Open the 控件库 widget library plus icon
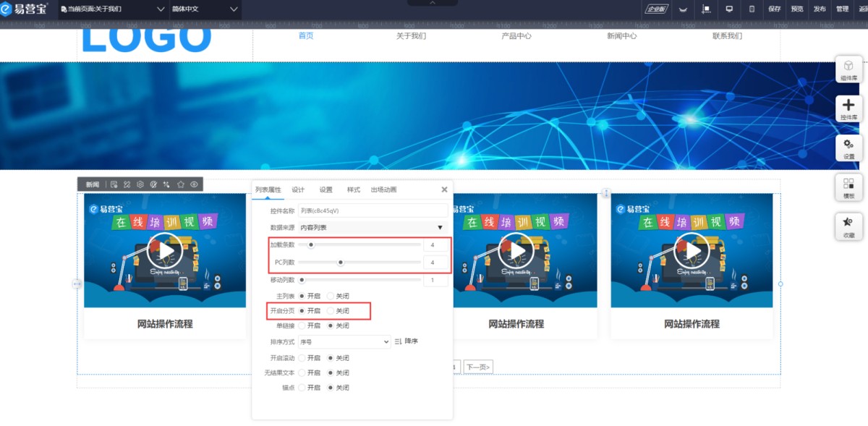The width and height of the screenshot is (868, 426). [x=848, y=108]
